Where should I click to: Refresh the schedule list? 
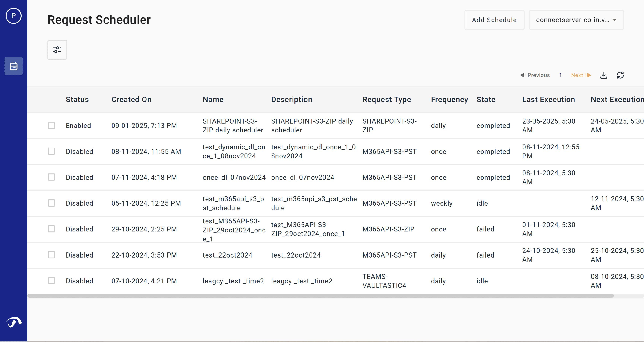pos(620,75)
